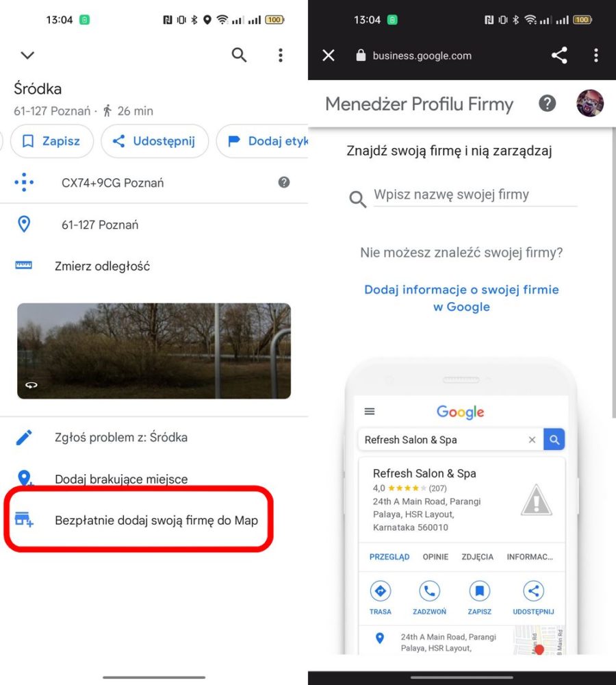Open plus code help question icon
Image resolution: width=616 pixels, height=685 pixels.
click(x=284, y=182)
